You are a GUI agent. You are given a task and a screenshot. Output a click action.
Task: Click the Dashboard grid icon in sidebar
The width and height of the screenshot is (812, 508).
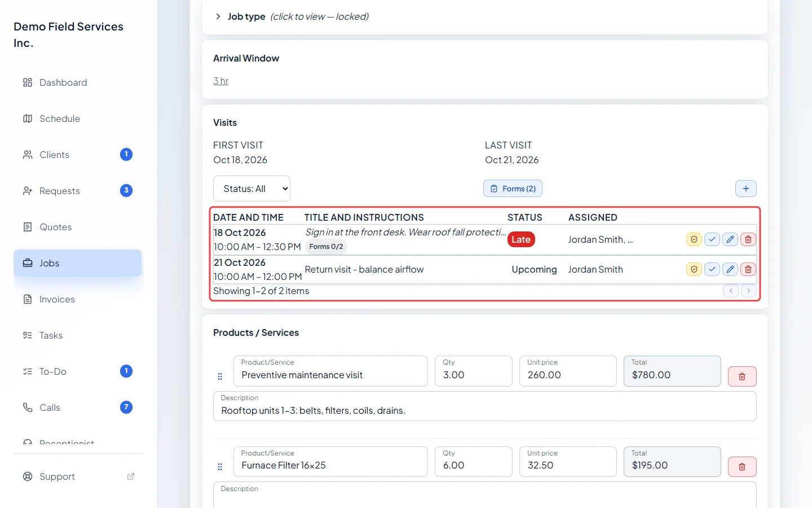tap(28, 82)
